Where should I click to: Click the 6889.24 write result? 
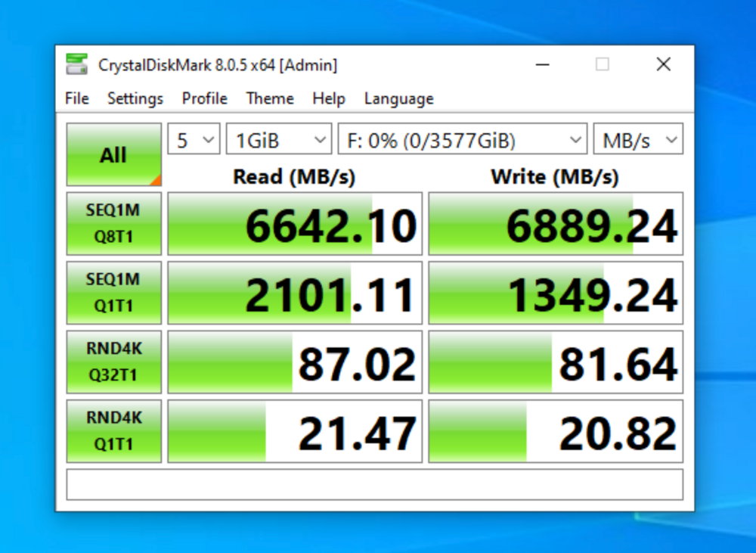pyautogui.click(x=556, y=223)
